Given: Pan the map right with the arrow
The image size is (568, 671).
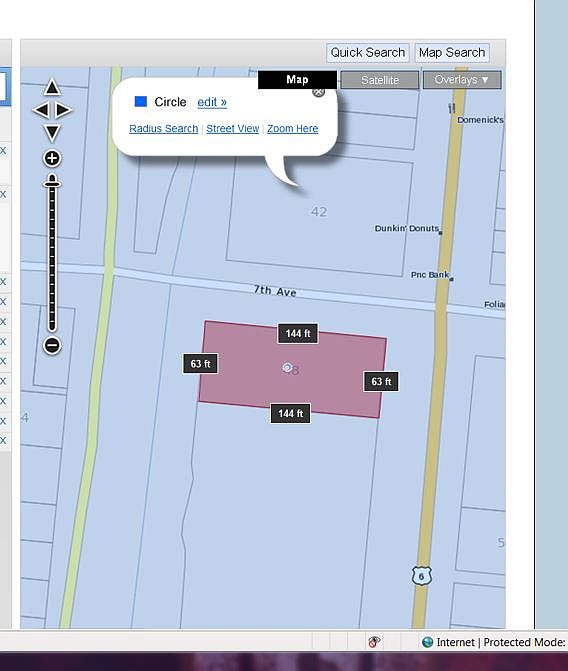Looking at the screenshot, I should (x=63, y=110).
